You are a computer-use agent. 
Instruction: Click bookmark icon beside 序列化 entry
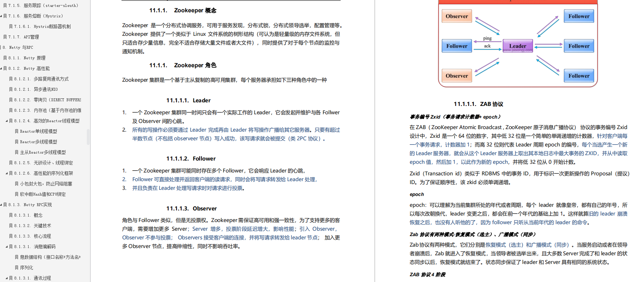point(17,268)
